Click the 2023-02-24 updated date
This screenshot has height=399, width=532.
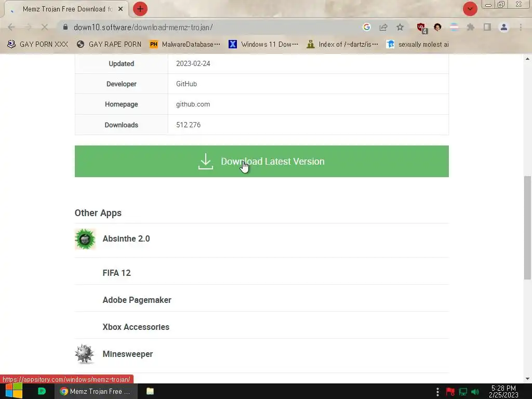coord(193,63)
